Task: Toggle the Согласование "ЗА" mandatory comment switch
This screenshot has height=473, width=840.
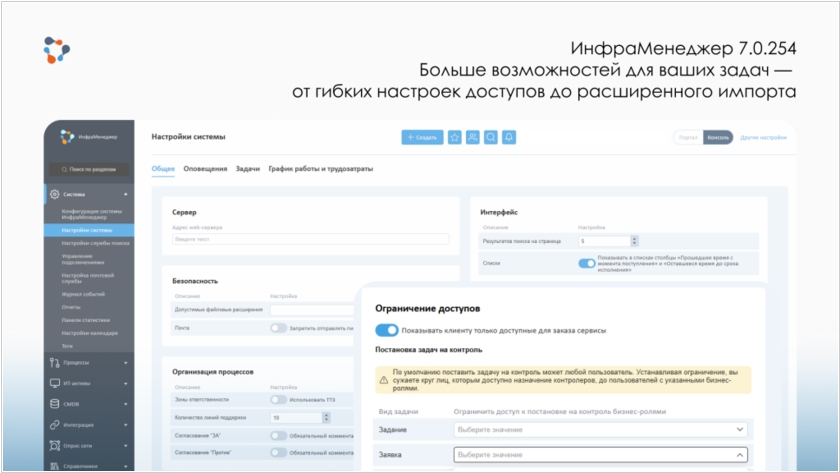Action: [278, 436]
